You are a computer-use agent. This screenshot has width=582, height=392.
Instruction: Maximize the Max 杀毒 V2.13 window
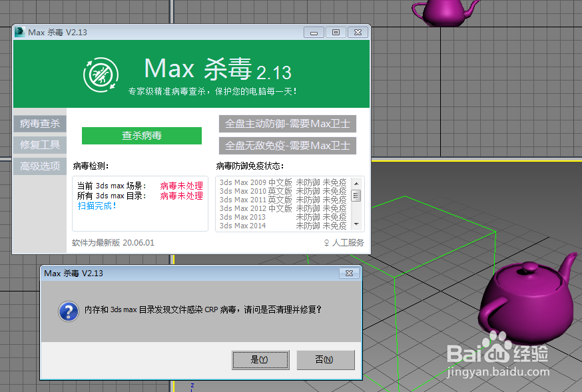(x=336, y=33)
